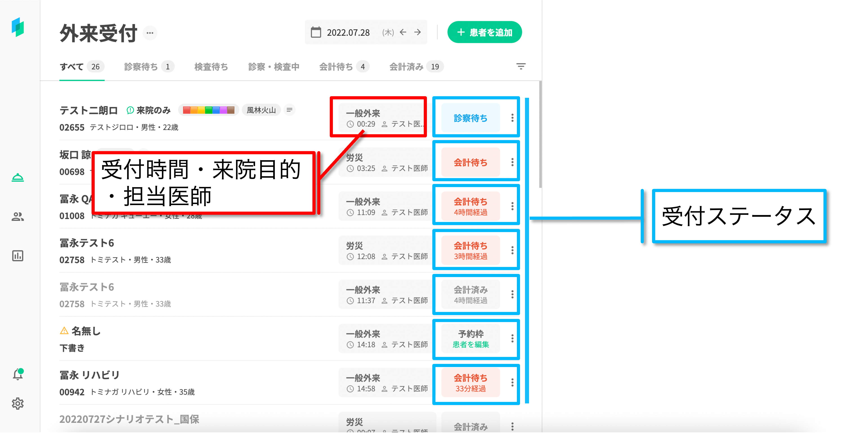The image size is (868, 433).
Task: Go to previous day arrow
Action: tap(403, 32)
